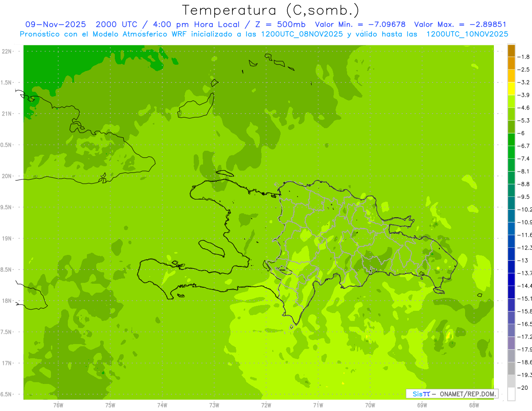Click the "-4.6" colorbar label
The image size is (532, 411).
[524, 108]
